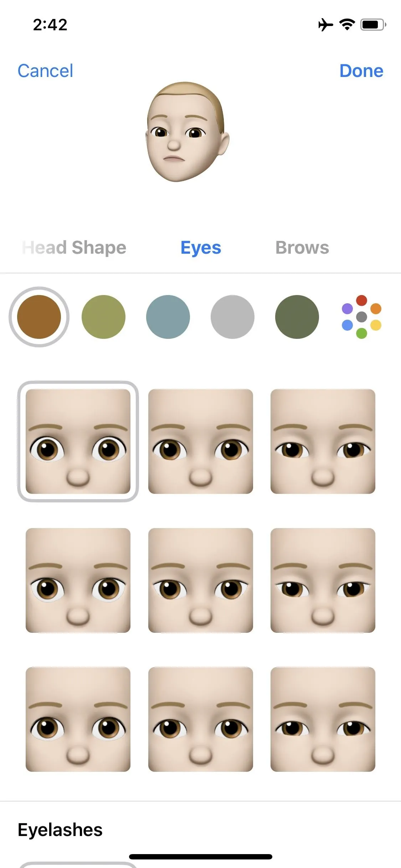Switch to the Head Shape tab
Screen dimensions: 401x868
pyautogui.click(x=74, y=248)
